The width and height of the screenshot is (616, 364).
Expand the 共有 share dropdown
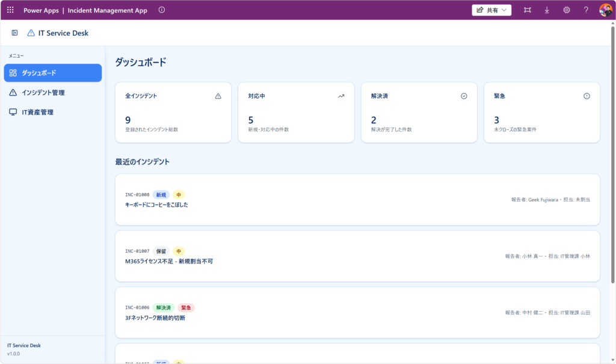(491, 10)
